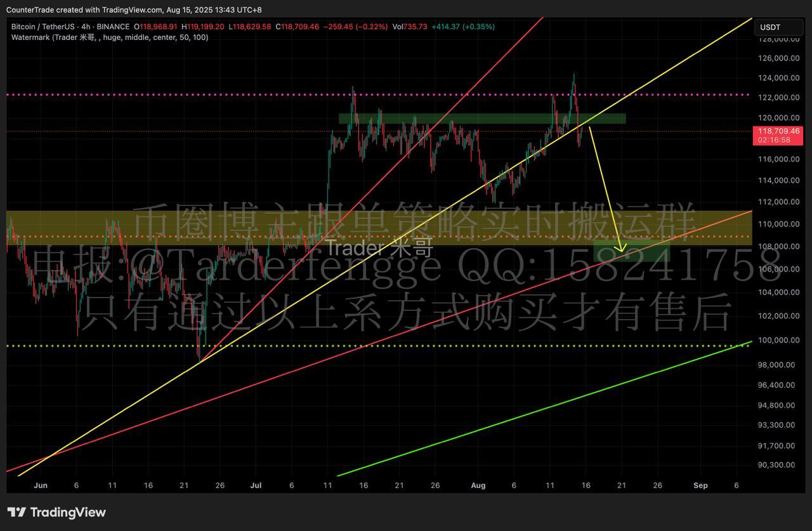Screen dimensions: 812x531
Task: Click the 122,000.00 price axis label
Action: [779, 98]
